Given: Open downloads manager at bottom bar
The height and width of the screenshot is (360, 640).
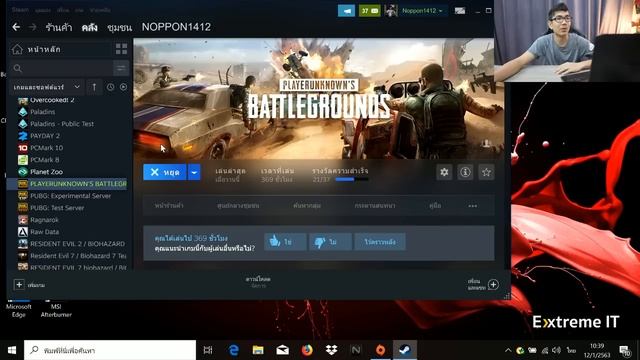Looking at the screenshot, I should [x=258, y=282].
